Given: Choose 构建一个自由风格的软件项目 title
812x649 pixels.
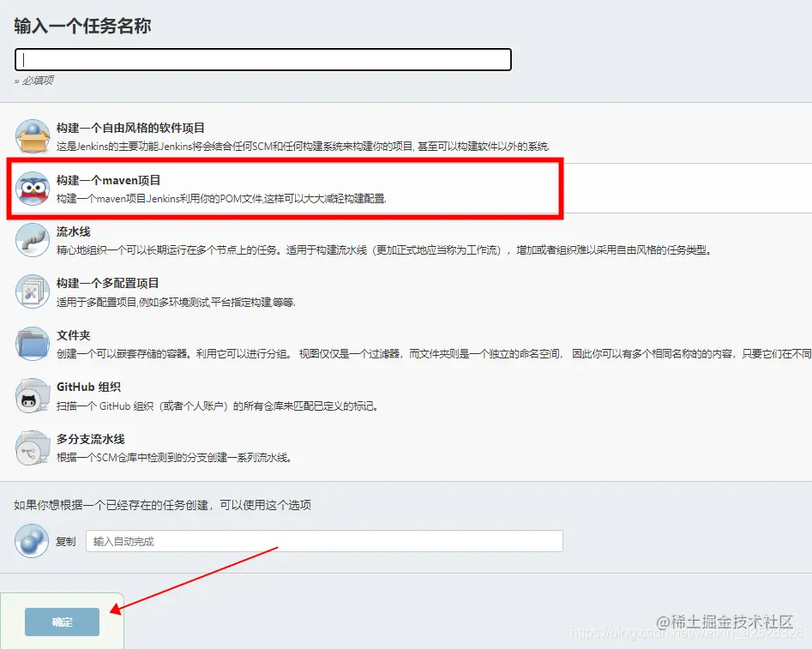Looking at the screenshot, I should pos(130,128).
